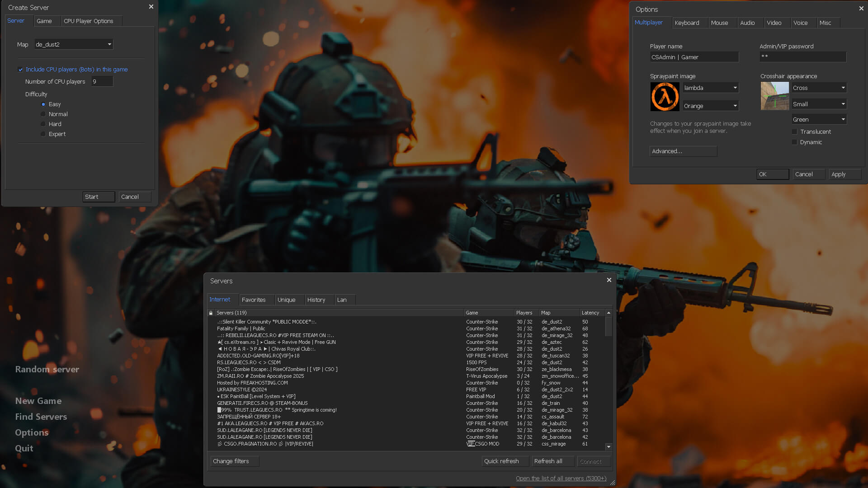This screenshot has width=868, height=488.
Task: Open the list of all servers link
Action: [561, 479]
